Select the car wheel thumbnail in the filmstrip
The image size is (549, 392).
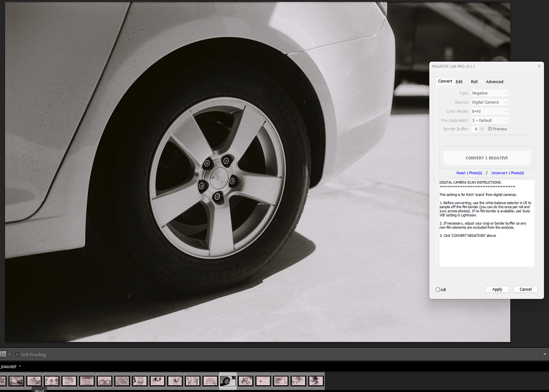[228, 380]
